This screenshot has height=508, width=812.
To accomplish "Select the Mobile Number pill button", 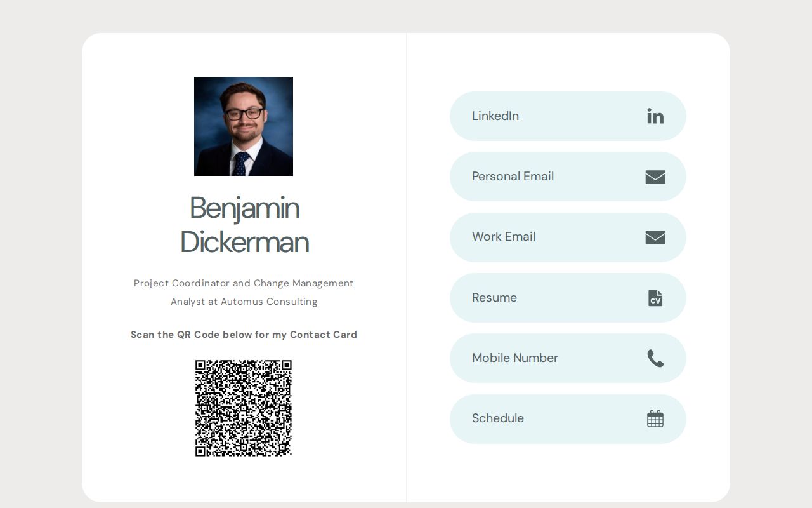I will click(x=568, y=358).
